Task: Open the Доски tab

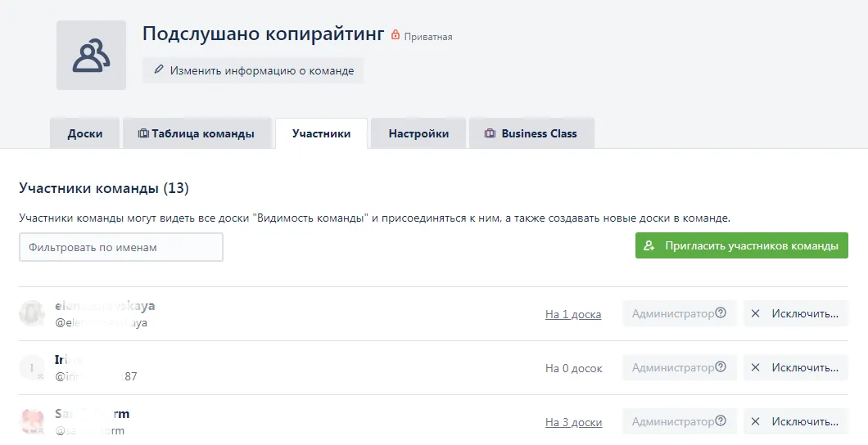Action: click(x=85, y=133)
